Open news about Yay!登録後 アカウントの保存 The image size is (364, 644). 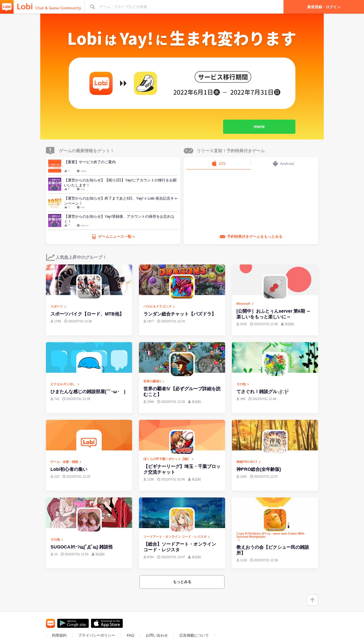pyautogui.click(x=120, y=219)
